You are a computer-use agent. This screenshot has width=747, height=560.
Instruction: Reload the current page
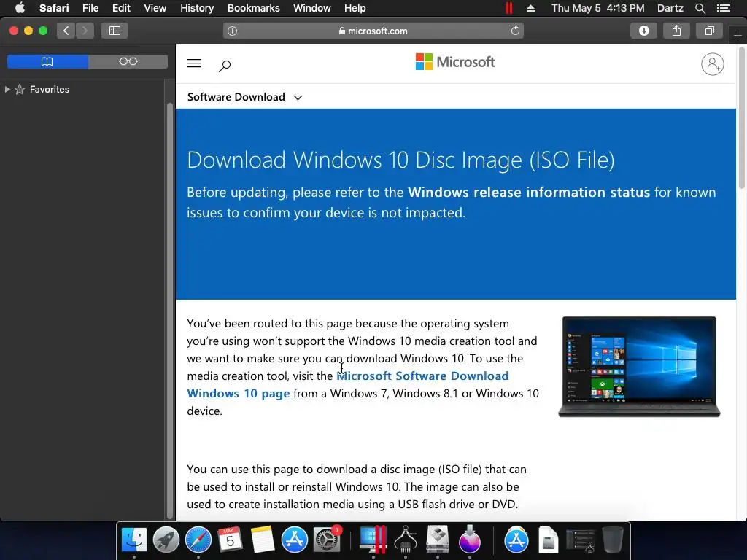pos(515,31)
